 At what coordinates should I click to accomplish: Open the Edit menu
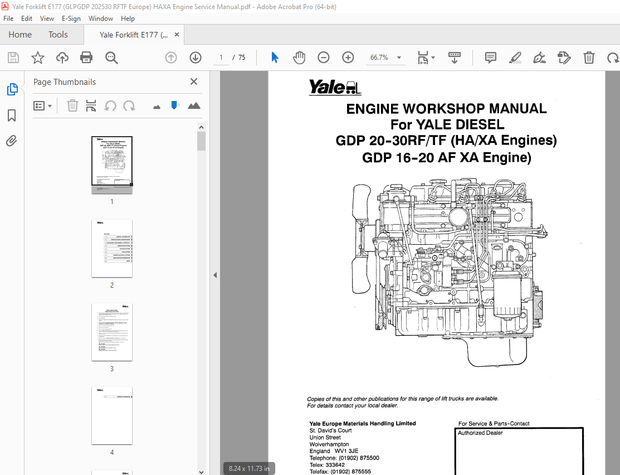coord(26,19)
